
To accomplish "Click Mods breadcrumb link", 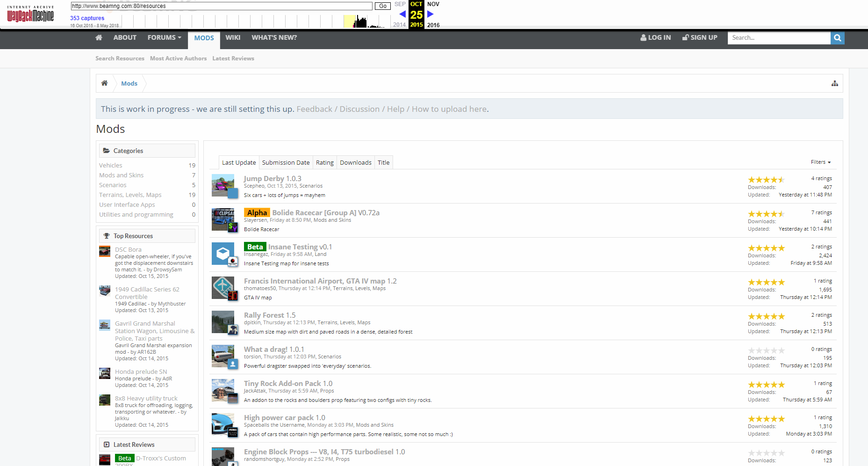I will pyautogui.click(x=129, y=84).
